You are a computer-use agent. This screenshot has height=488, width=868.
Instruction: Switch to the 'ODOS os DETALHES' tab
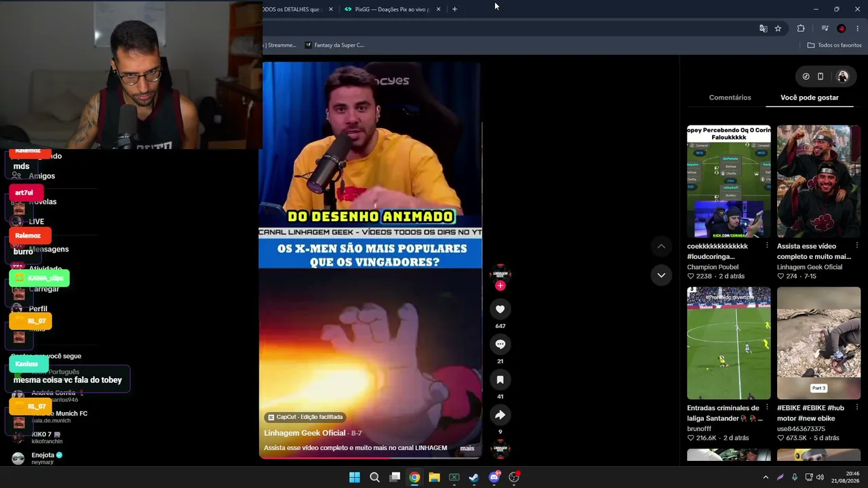(x=292, y=9)
